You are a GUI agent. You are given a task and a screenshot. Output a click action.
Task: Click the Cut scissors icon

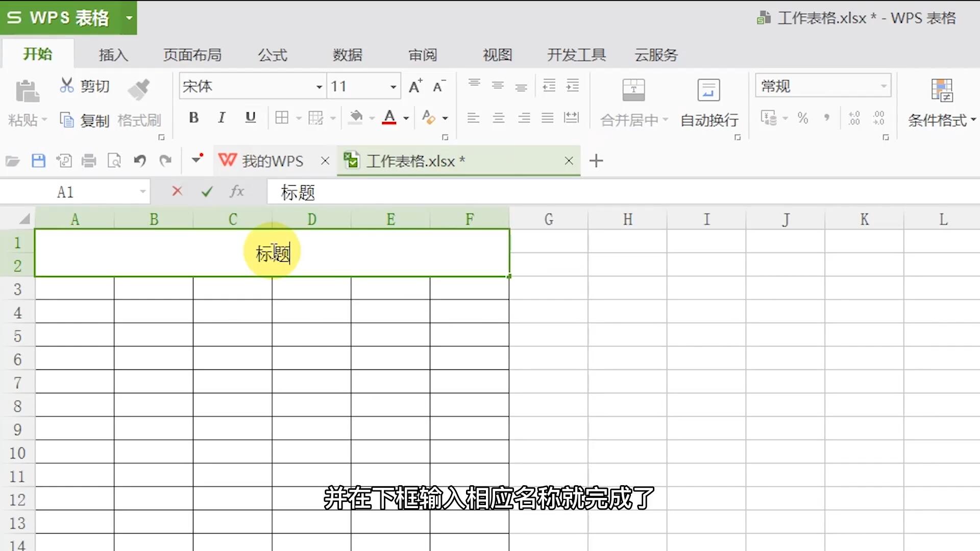[x=67, y=85]
